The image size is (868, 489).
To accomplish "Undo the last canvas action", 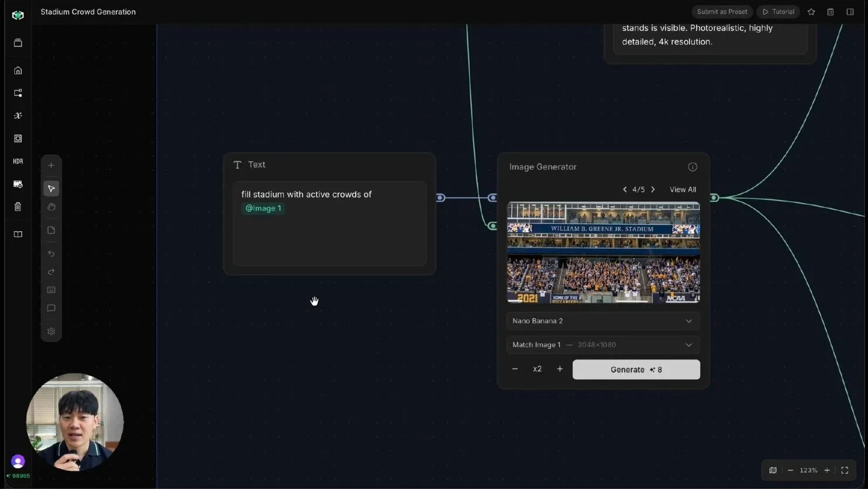I will click(51, 254).
